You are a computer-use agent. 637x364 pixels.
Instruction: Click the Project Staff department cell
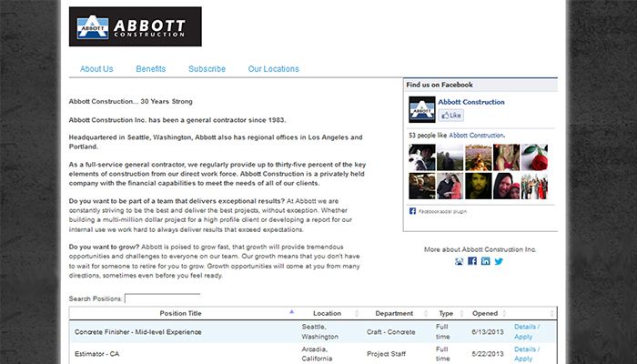[387, 354]
